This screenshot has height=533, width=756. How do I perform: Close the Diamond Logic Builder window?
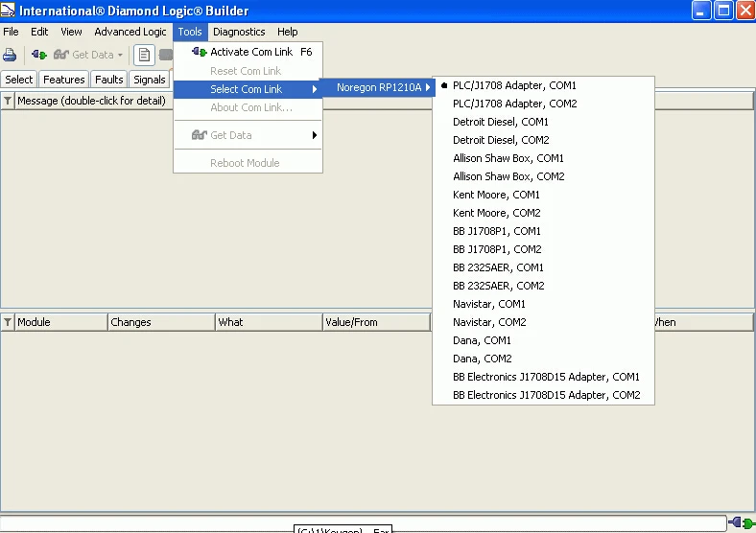(745, 11)
